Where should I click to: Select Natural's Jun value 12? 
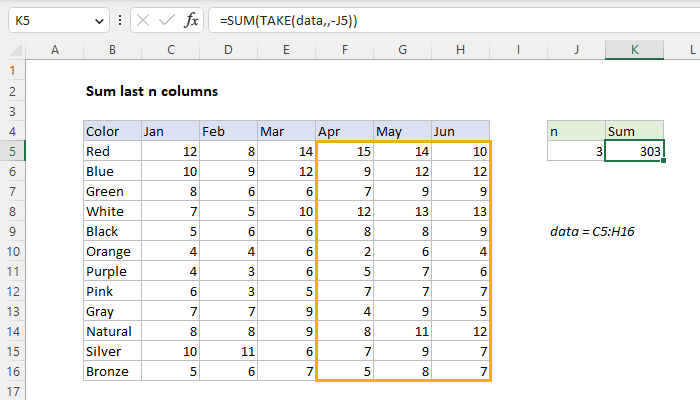461,331
